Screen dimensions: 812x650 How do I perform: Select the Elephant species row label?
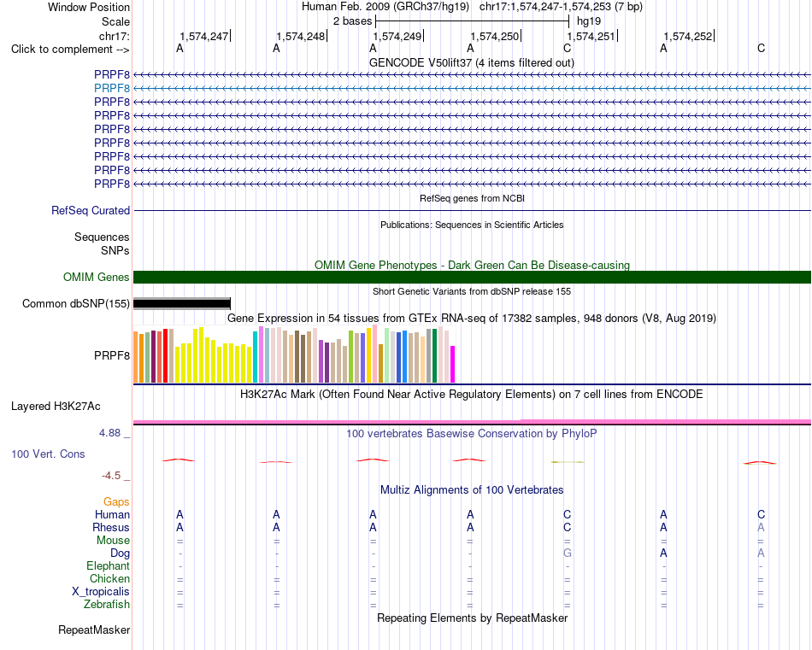[x=109, y=565]
